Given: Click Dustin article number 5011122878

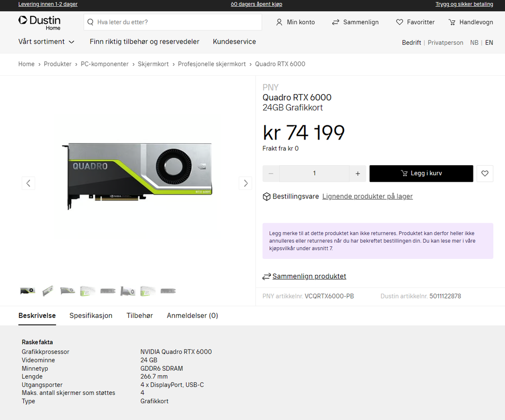Looking at the screenshot, I should click(x=445, y=296).
